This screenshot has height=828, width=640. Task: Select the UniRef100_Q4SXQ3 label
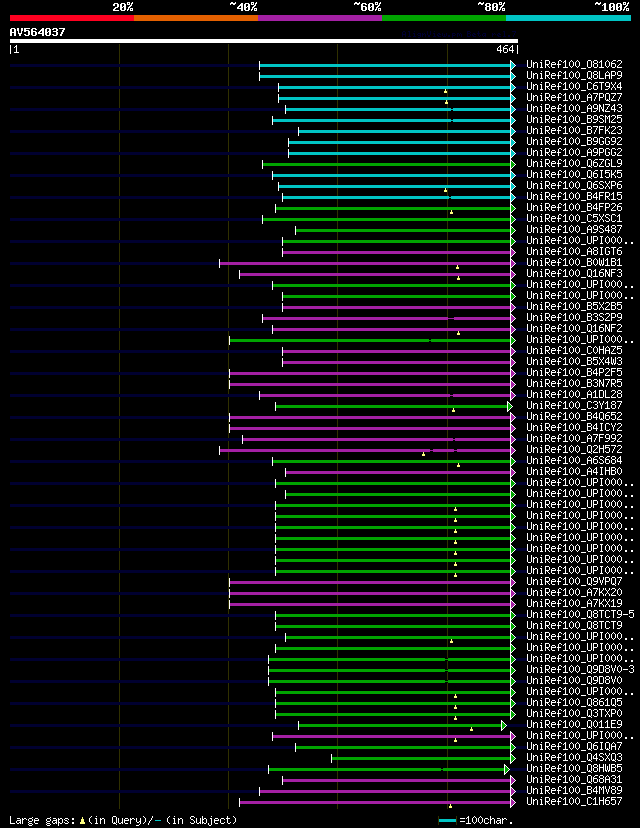pyautogui.click(x=574, y=757)
